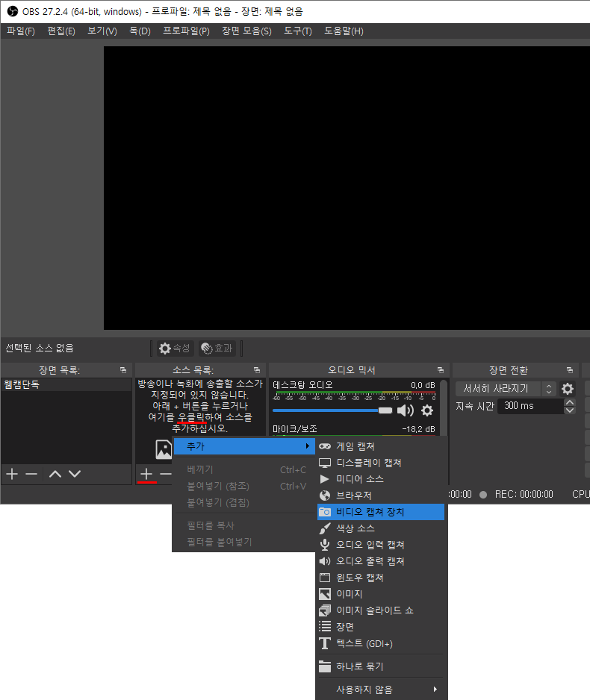
Task: Pop out the 장면 전환 dock
Action: pyautogui.click(x=569, y=370)
